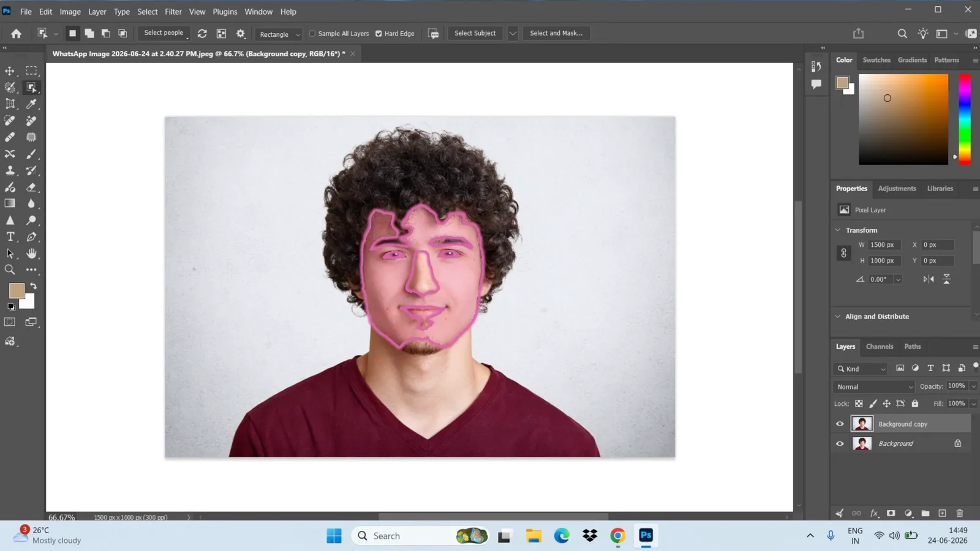
Task: Toggle Quick Mask mode icon
Action: 10,322
